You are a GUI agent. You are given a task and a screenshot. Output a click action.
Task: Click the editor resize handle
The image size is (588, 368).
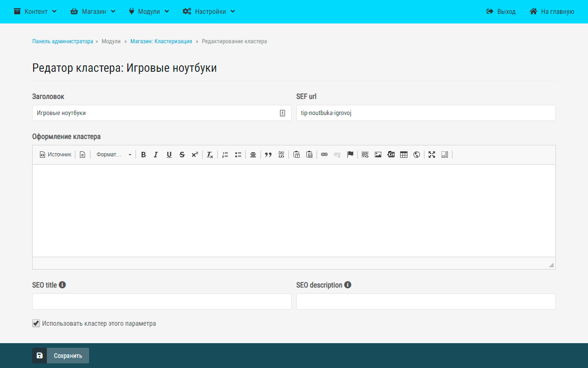pyautogui.click(x=551, y=265)
